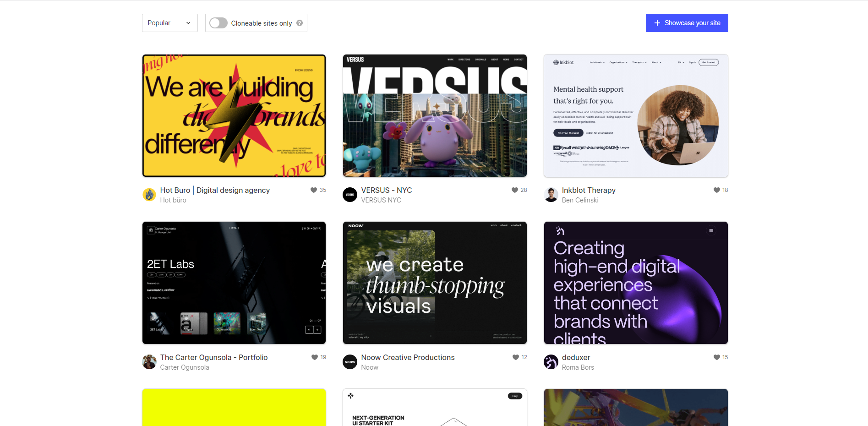
Task: Open the VERSUS NYC site thumbnail
Action: 435,115
